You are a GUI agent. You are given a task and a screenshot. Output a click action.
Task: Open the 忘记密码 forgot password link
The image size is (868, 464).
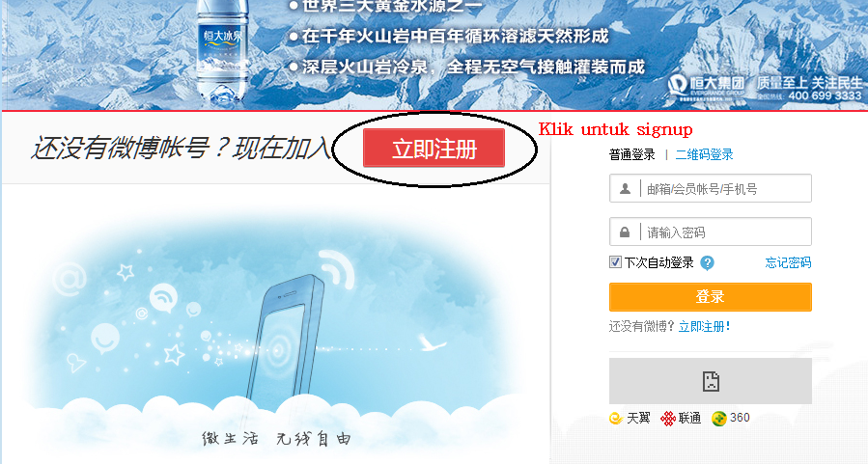[788, 262]
